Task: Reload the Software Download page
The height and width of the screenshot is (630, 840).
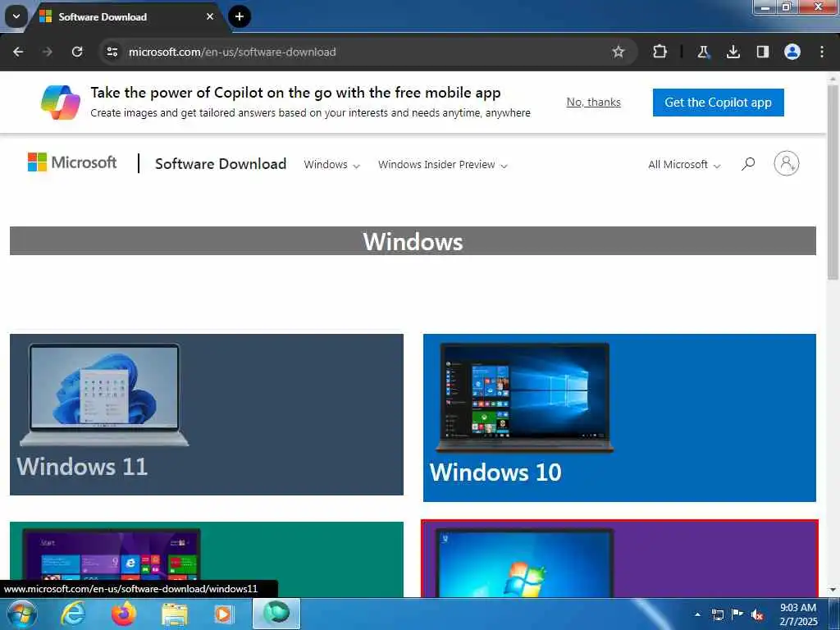Action: coord(77,52)
